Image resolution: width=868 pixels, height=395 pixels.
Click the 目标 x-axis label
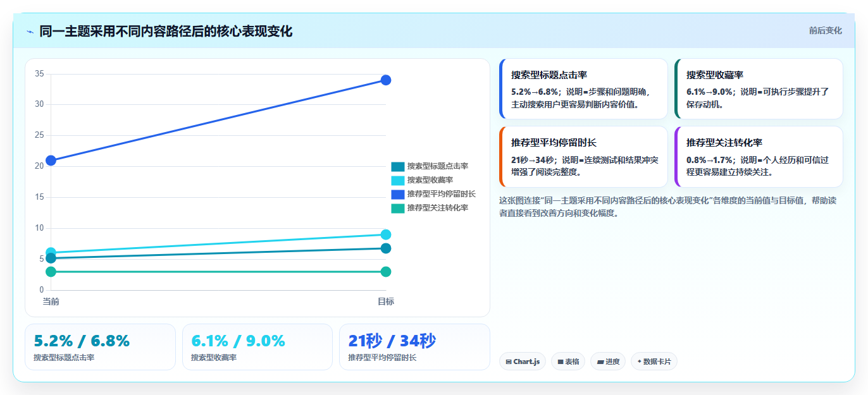386,301
